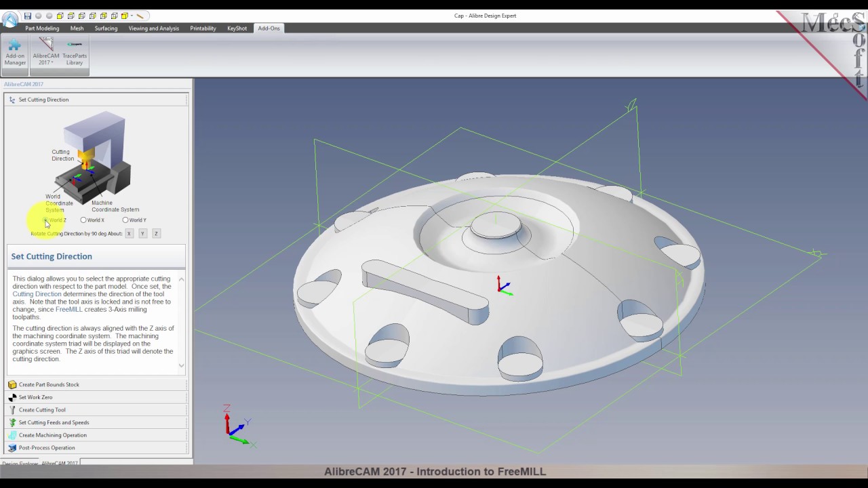
Task: Follow the Cutting Direction link in help text
Action: click(37, 294)
